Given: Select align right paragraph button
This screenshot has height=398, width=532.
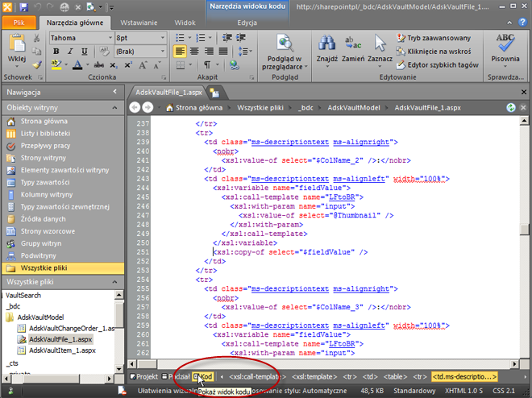Looking at the screenshot, I should [x=209, y=52].
